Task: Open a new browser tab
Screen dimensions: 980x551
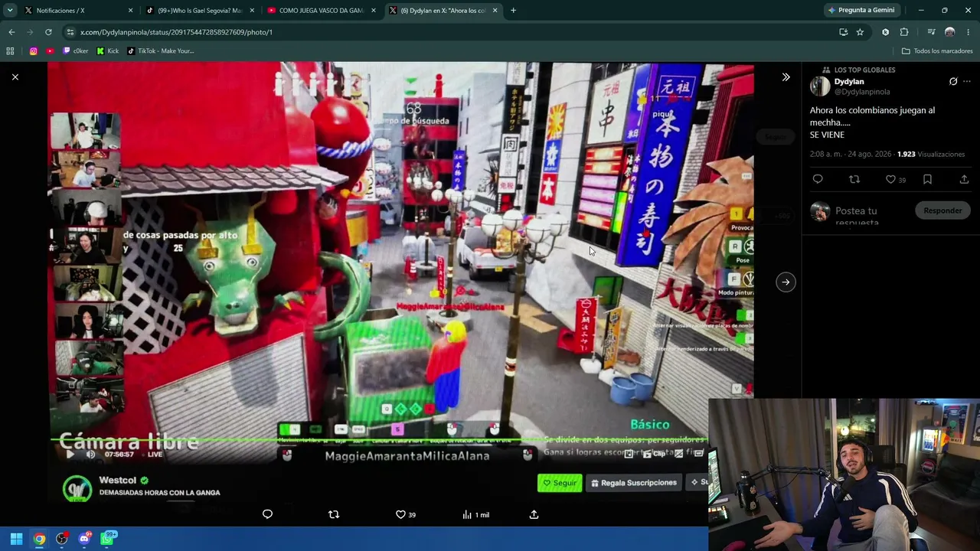Action: click(513, 11)
